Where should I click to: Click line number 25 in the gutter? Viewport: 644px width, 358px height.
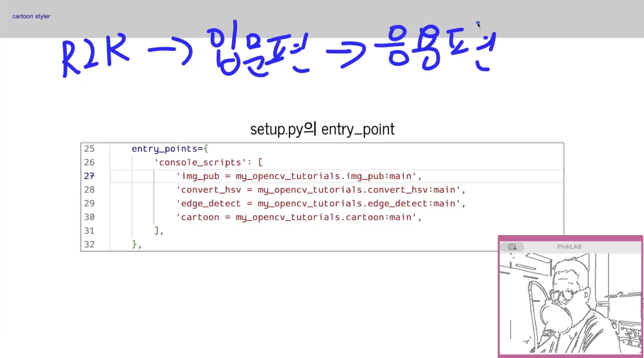point(89,149)
